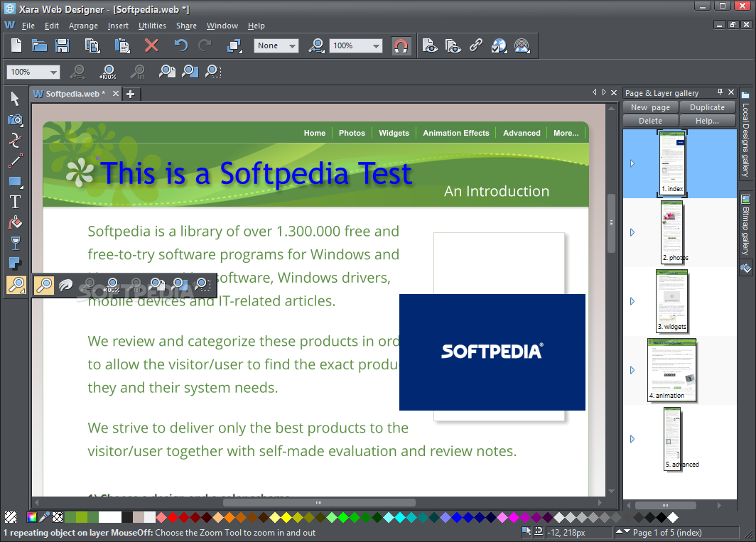Click the globe with checkmark web properties icon

[499, 45]
